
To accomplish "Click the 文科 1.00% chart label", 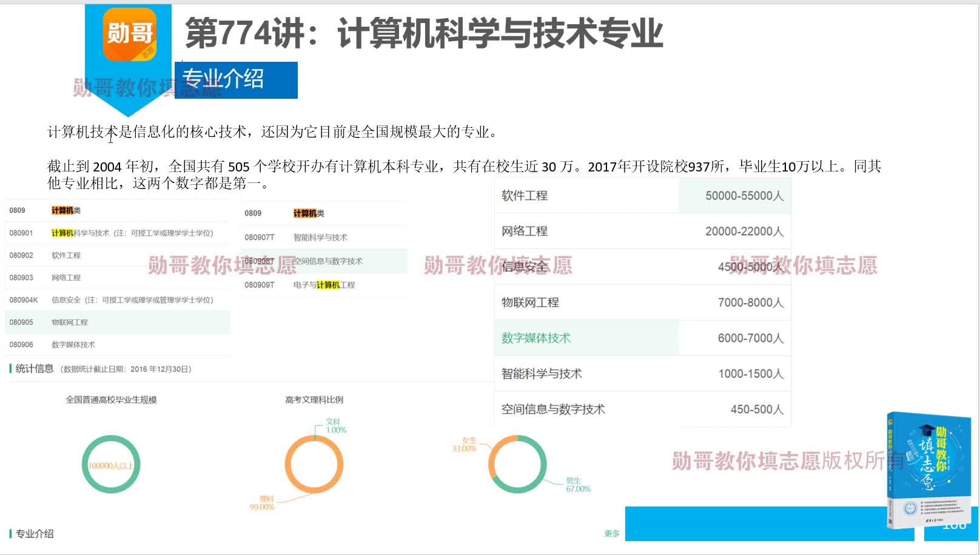I will tap(336, 426).
